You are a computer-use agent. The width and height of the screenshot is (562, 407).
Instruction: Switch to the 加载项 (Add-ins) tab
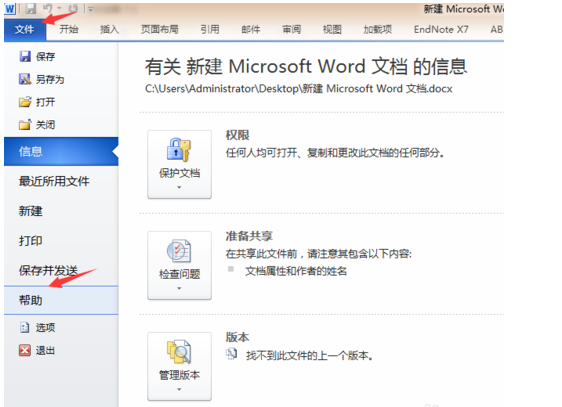pos(377,29)
